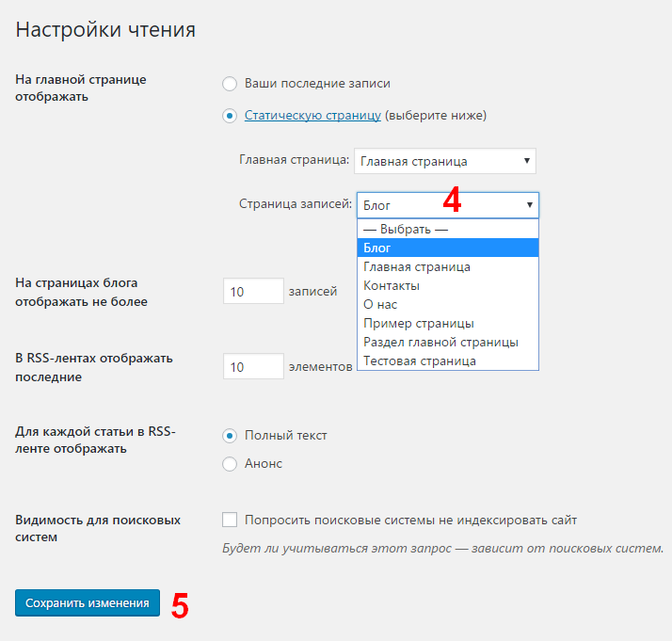Viewport: 672px width, 641px height.
Task: Click 'В RSS-лентах отображать последние' label
Action: pyautogui.click(x=94, y=367)
